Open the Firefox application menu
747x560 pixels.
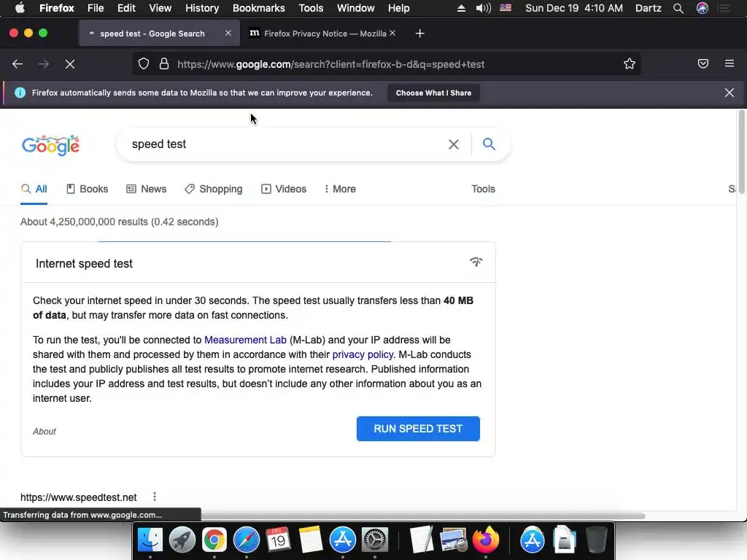coord(57,8)
